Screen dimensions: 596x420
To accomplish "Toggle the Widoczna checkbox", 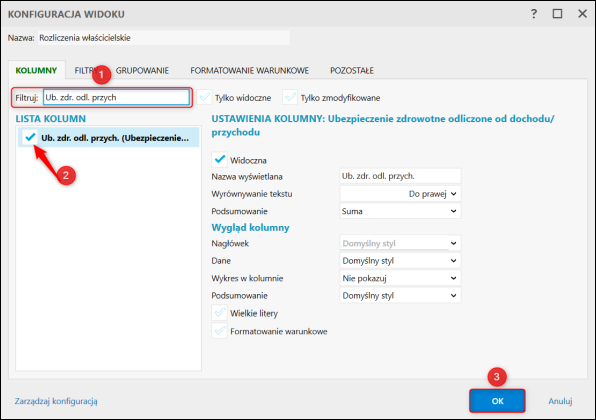I will pos(219,160).
